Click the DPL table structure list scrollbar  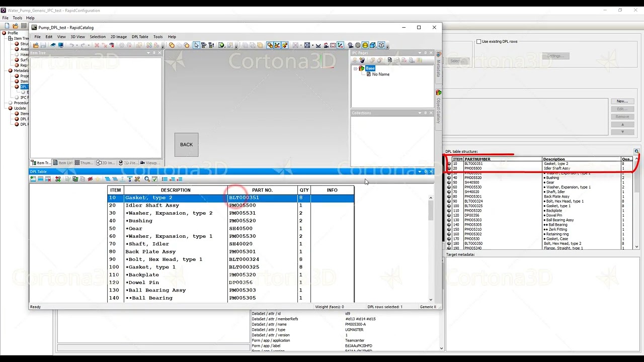click(x=636, y=203)
